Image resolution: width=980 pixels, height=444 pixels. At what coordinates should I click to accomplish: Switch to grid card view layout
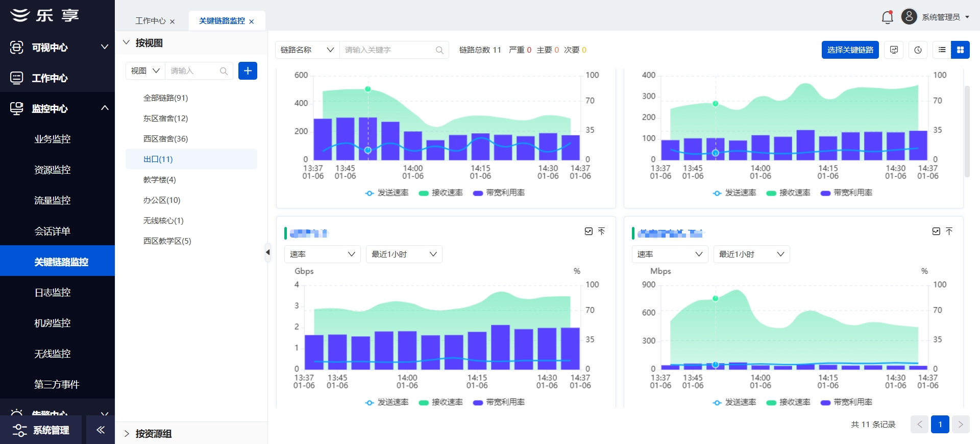point(960,50)
